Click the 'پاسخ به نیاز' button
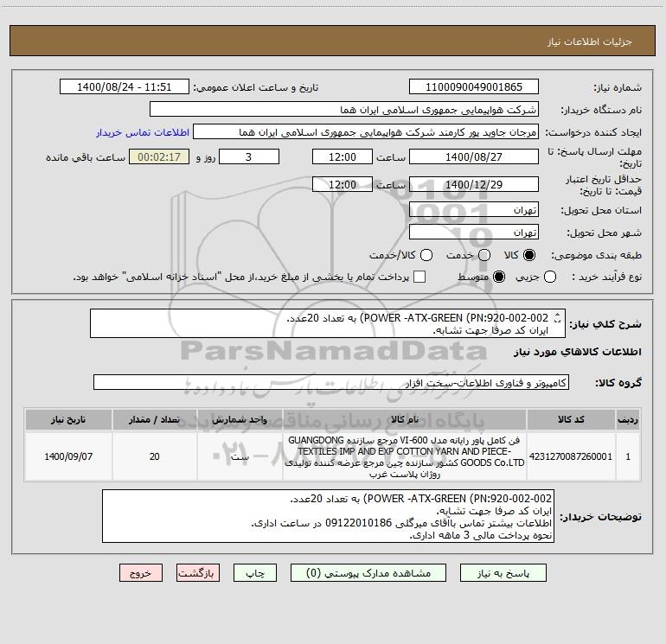 pyautogui.click(x=503, y=573)
